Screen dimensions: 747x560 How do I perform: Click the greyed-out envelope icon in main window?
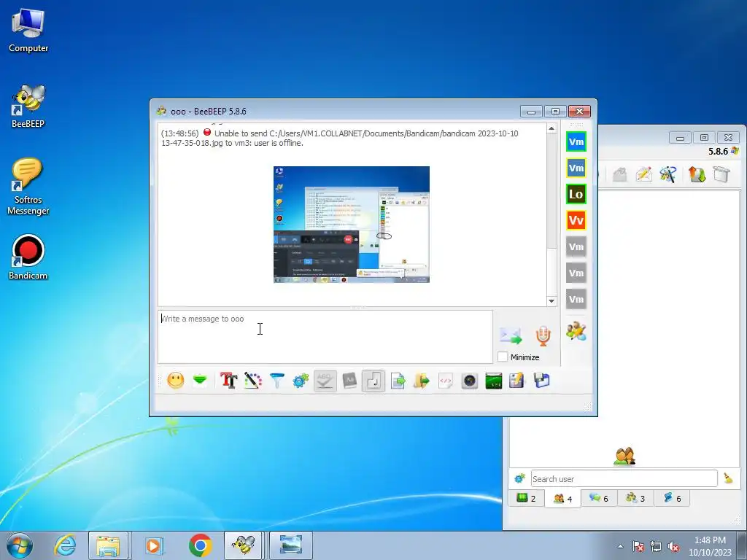(619, 174)
